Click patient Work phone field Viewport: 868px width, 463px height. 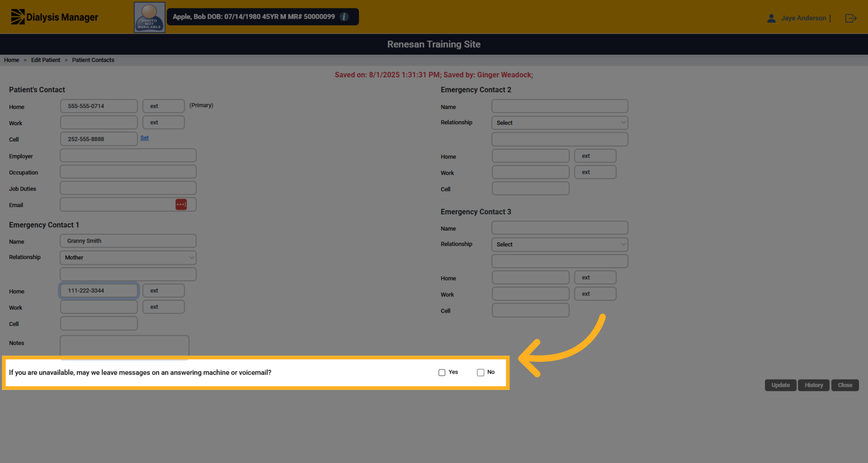coord(99,122)
